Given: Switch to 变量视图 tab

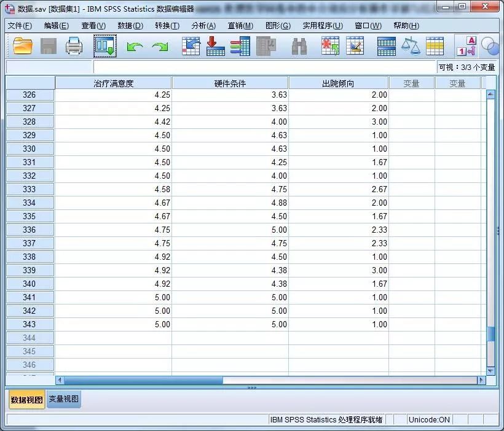Looking at the screenshot, I should coord(64,399).
